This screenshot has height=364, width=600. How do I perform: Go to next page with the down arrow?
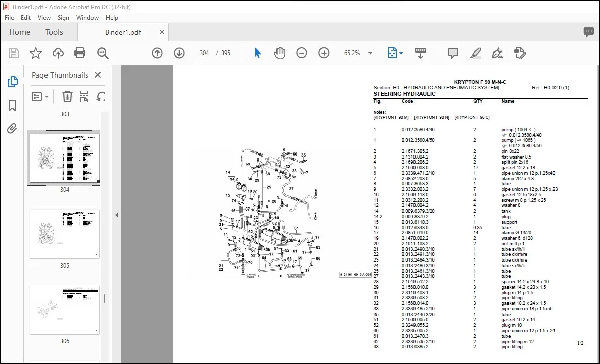pos(179,53)
